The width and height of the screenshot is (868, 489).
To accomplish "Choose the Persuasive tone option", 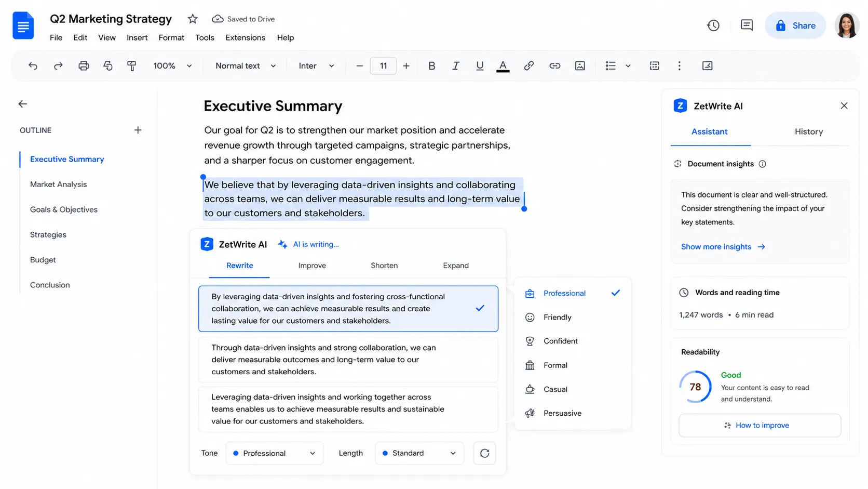I will (x=573, y=413).
